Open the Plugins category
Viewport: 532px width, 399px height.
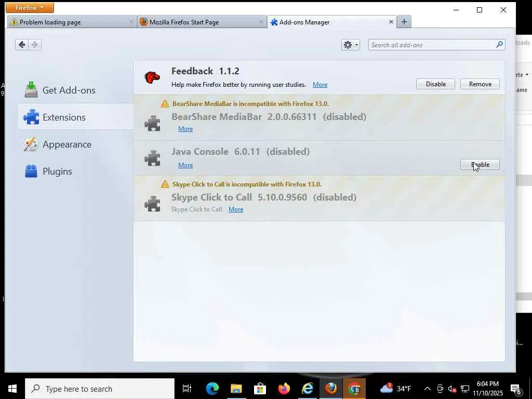click(x=76, y=171)
